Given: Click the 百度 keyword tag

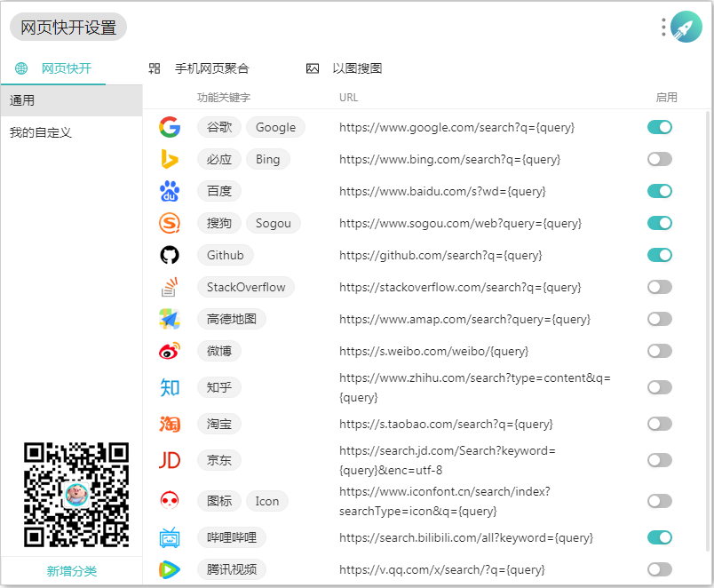Looking at the screenshot, I should 219,191.
